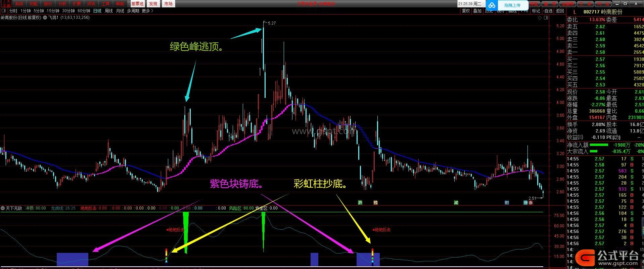Image resolution: width=644 pixels, height=269 pixels.
Task: Select the 5分钟 chart period
Action: click(39, 11)
